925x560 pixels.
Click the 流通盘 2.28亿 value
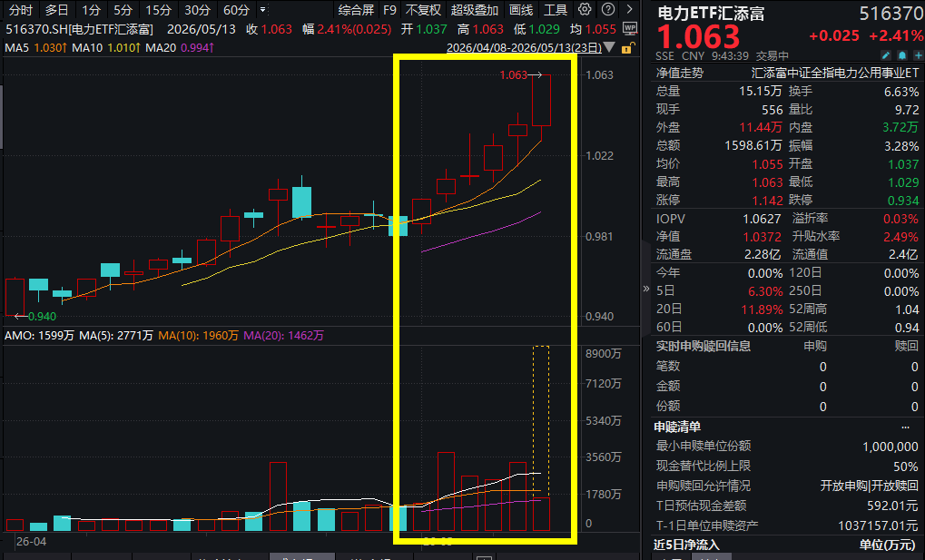click(x=763, y=255)
